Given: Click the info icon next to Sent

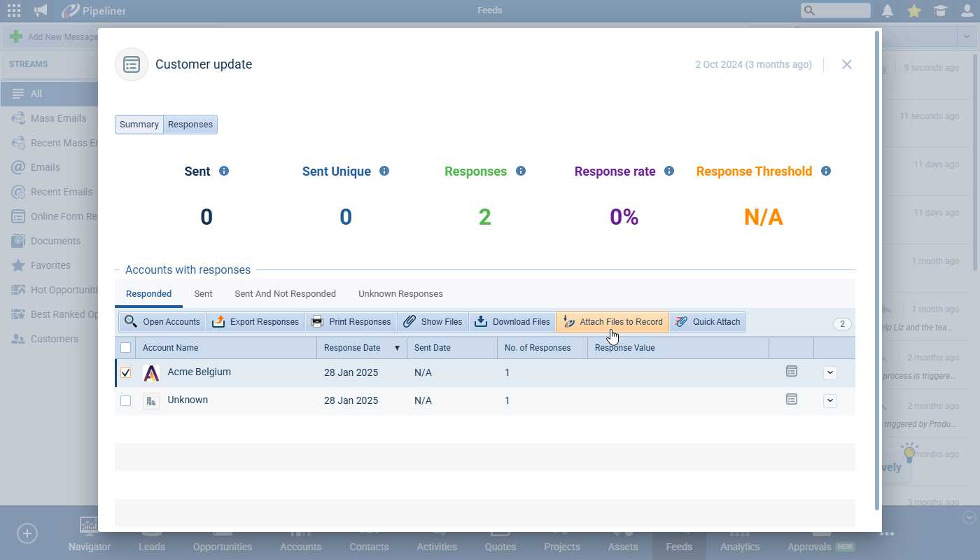Looking at the screenshot, I should 224,171.
